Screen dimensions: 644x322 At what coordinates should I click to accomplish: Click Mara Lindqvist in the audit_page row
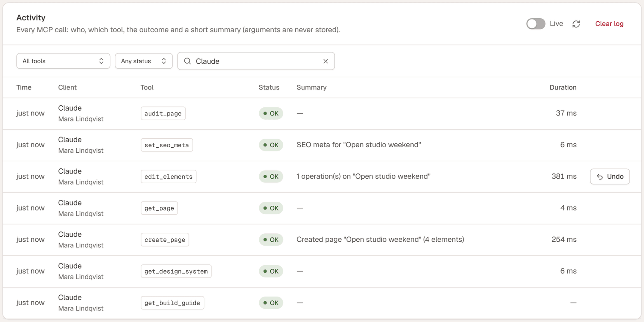(x=80, y=119)
